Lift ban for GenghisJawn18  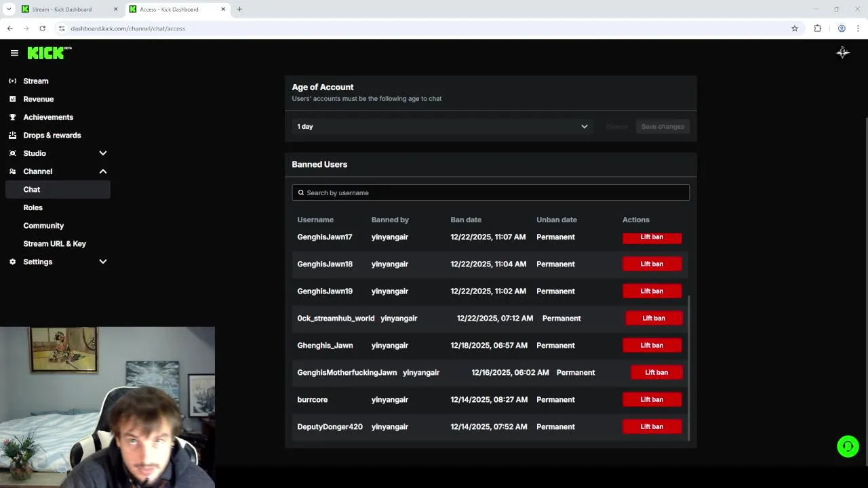[652, 264]
